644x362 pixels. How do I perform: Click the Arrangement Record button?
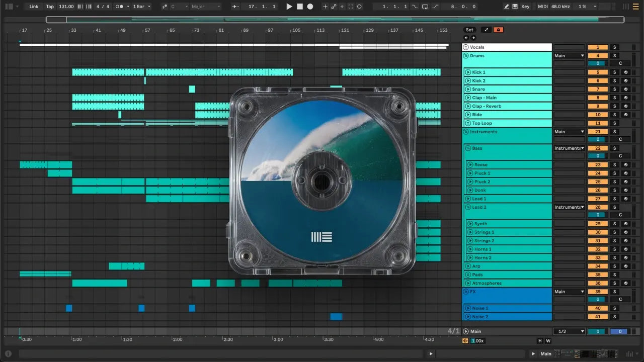[x=310, y=7]
